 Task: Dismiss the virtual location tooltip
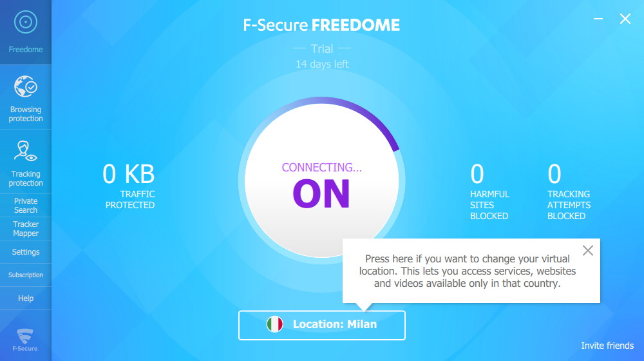click(588, 250)
